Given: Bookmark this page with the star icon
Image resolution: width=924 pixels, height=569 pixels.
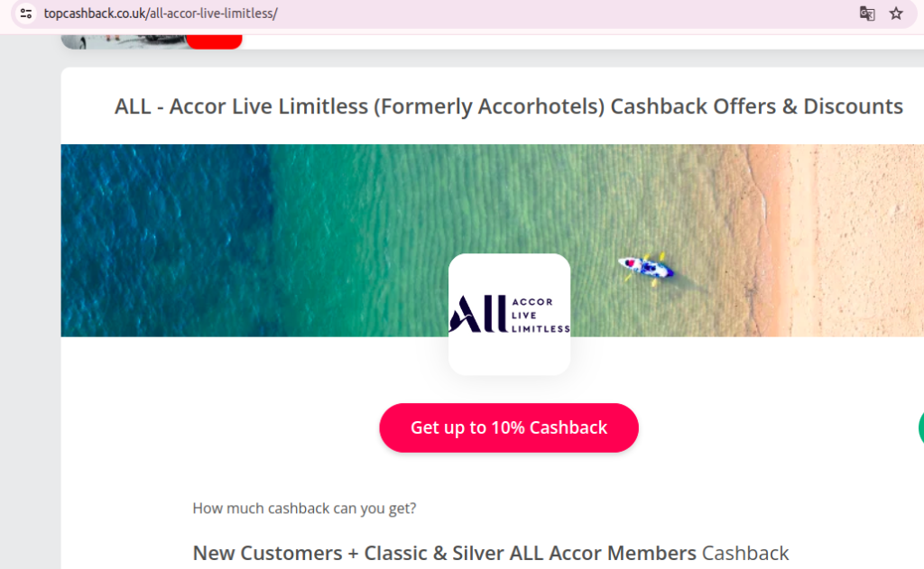Looking at the screenshot, I should tap(896, 13).
